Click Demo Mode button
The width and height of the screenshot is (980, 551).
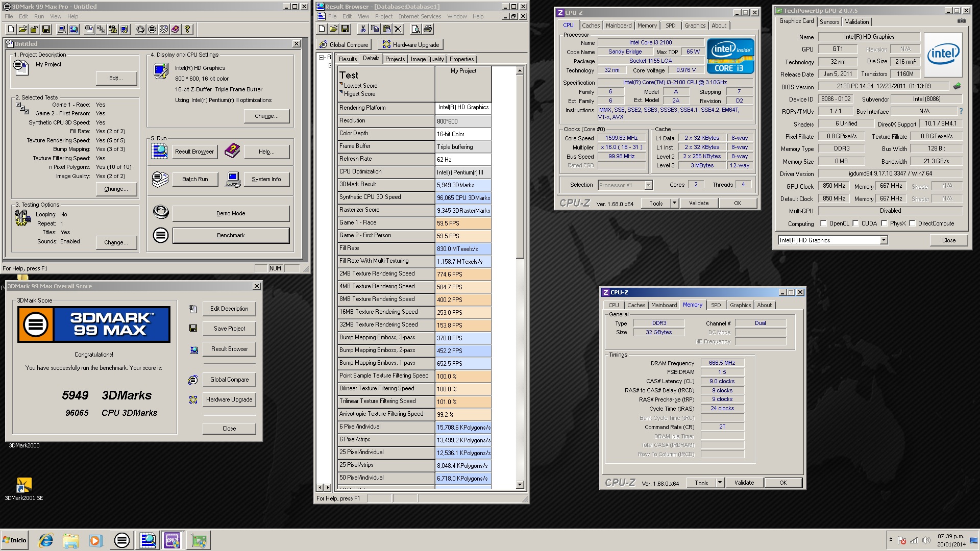pos(231,213)
